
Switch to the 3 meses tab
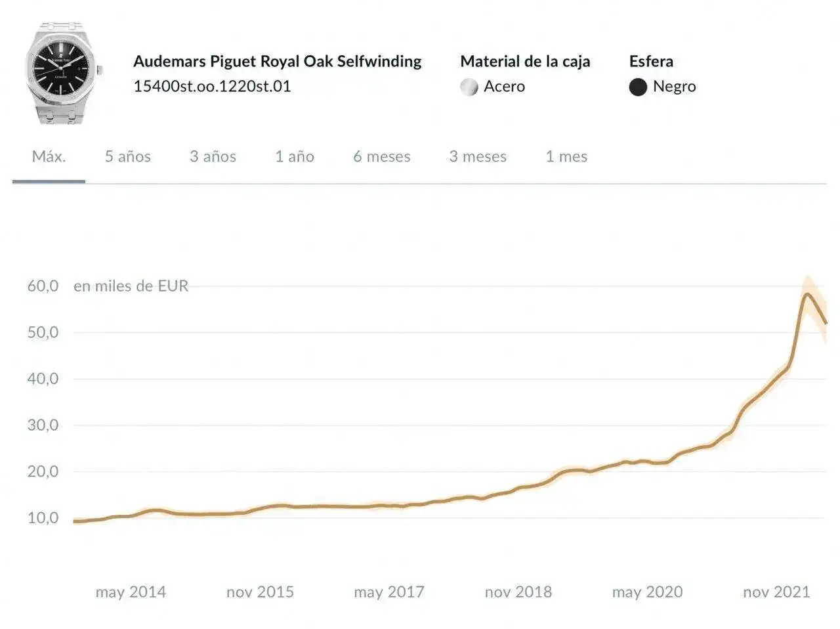point(478,156)
